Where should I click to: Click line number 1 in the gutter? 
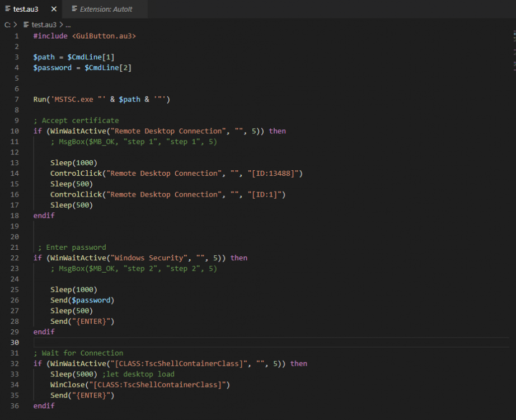coord(16,36)
